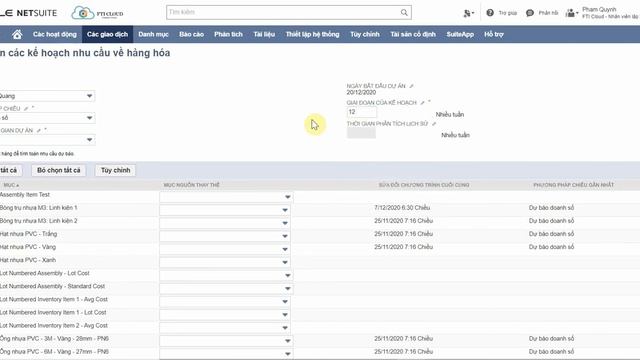This screenshot has height=360, width=640.
Task: Open Báo cáo menu
Action: pos(191,34)
